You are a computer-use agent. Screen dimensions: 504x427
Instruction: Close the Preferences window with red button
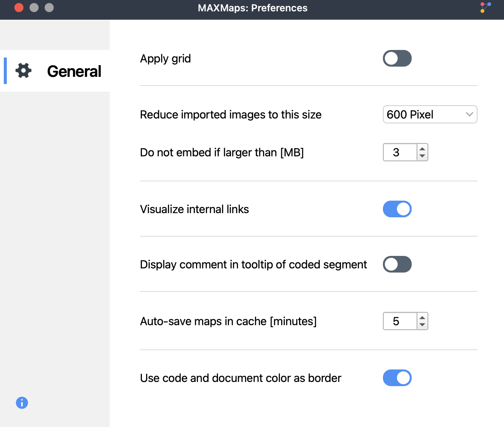pos(19,8)
